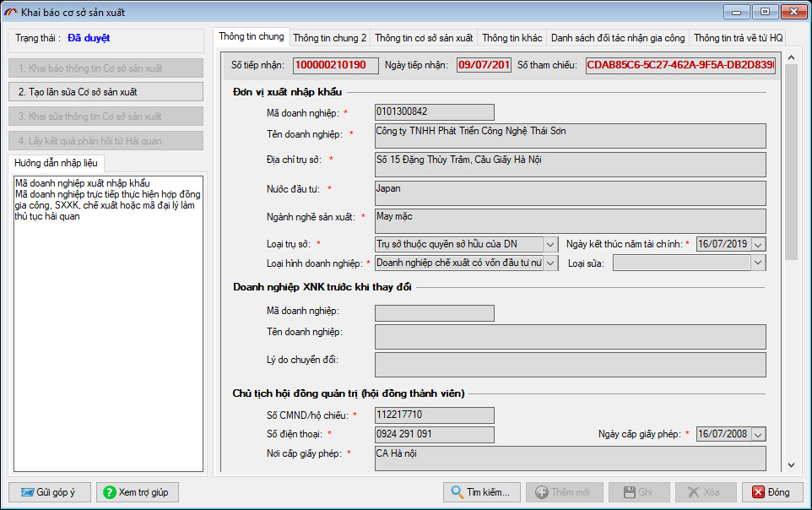Click the Lý do chuyển đổi field
This screenshot has height=510, width=812.
click(570, 365)
